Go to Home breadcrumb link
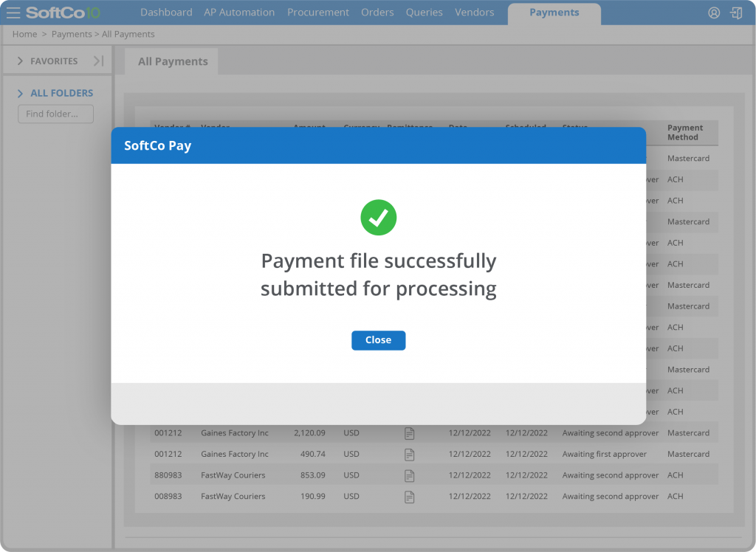This screenshot has height=552, width=756. coord(24,34)
